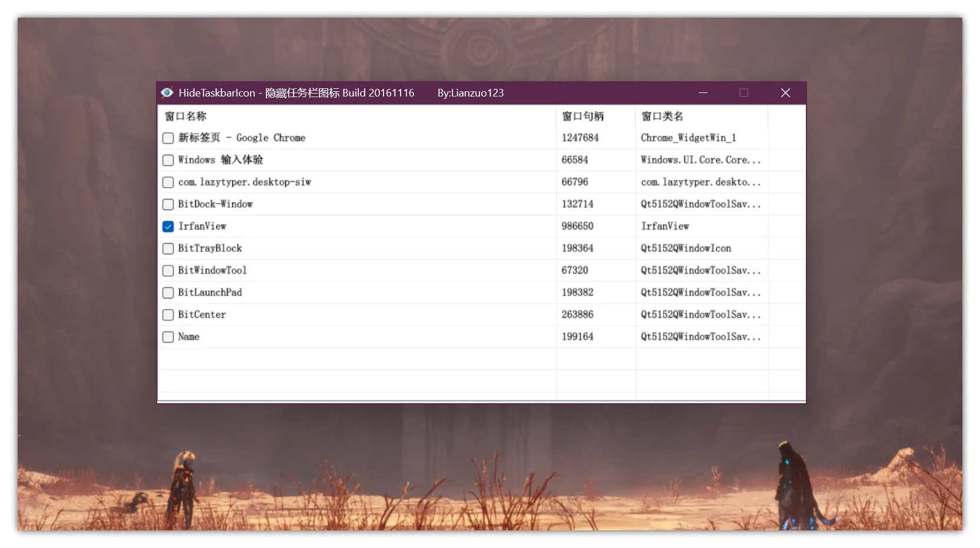Image resolution: width=980 pixels, height=548 pixels.
Task: Enable hiding for the Name window
Action: (168, 337)
